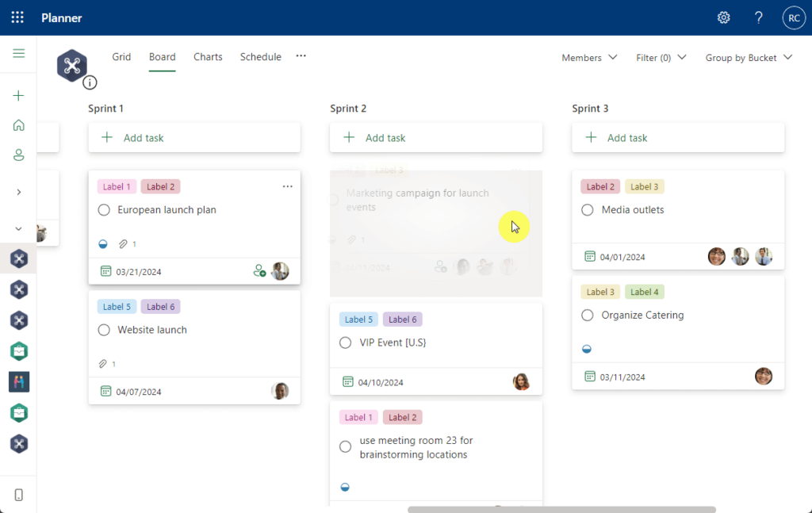
Task: Click the Help question mark icon
Action: click(759, 17)
